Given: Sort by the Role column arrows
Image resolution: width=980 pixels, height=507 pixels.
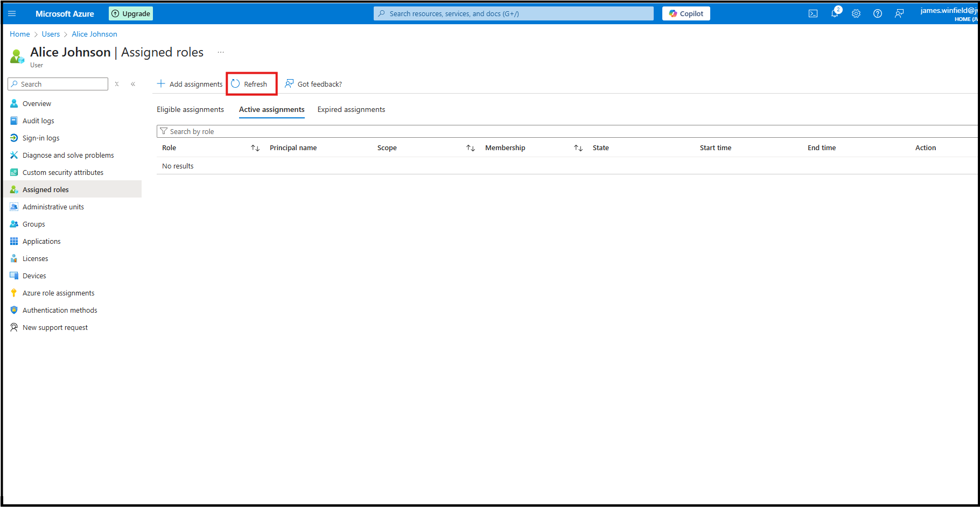Looking at the screenshot, I should (x=255, y=148).
